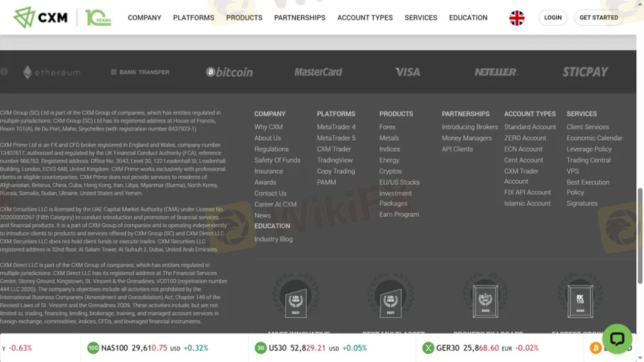Open the MetaTrader 5 link
The image size is (644, 362).
(x=336, y=138)
